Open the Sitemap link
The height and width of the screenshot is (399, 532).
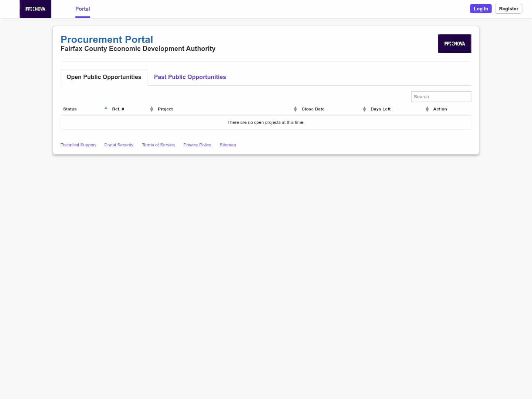tap(228, 145)
